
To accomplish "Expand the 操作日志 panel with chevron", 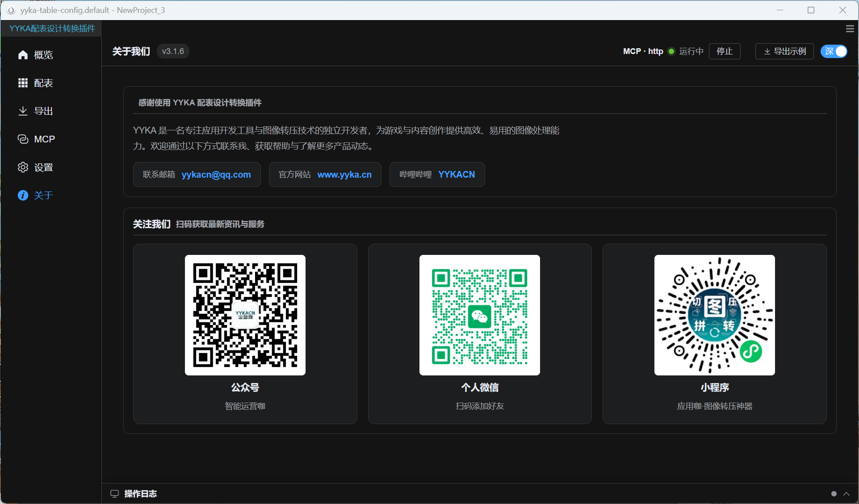I will [x=846, y=494].
